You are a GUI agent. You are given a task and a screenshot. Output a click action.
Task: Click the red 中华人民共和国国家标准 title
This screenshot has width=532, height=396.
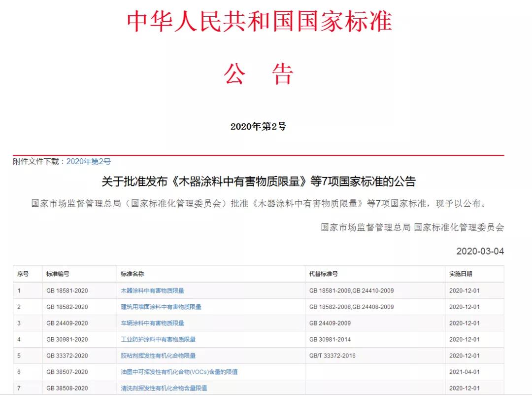(260, 21)
